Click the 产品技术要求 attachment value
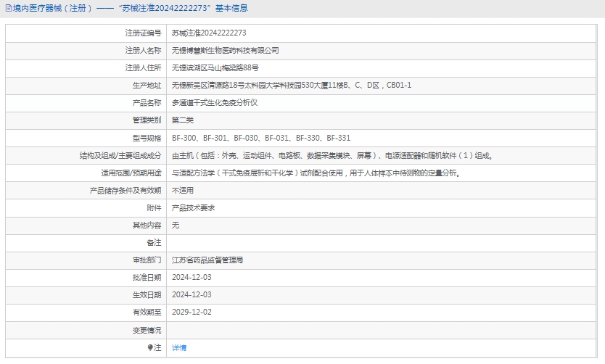 coord(193,208)
